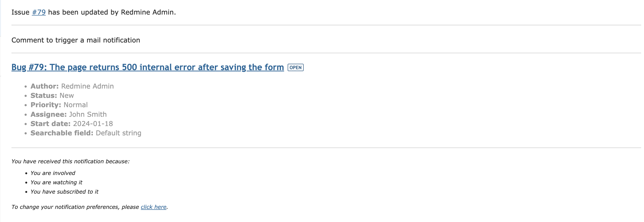
Task: Select the Start date value 2024-01-18
Action: 93,124
